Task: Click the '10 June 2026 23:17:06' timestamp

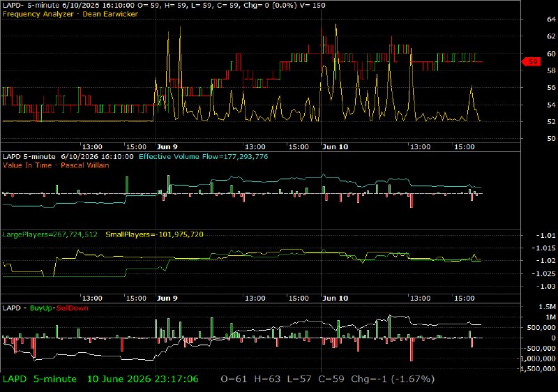Action: [143, 379]
